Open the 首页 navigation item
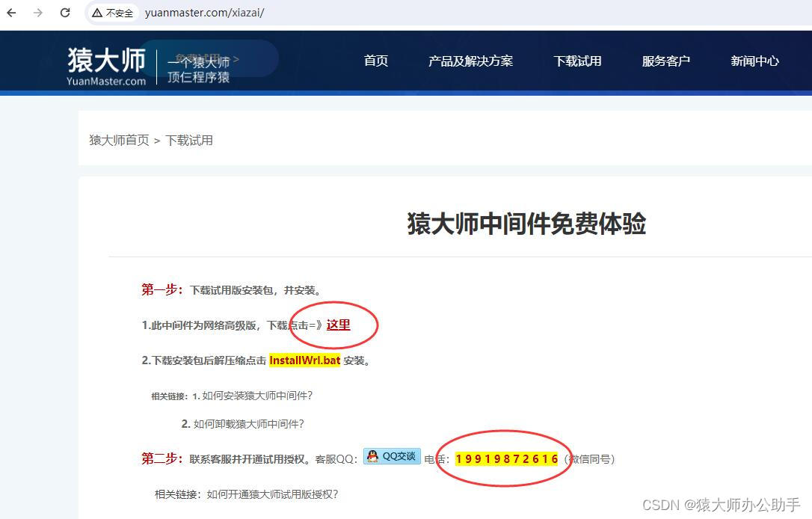 pos(376,61)
